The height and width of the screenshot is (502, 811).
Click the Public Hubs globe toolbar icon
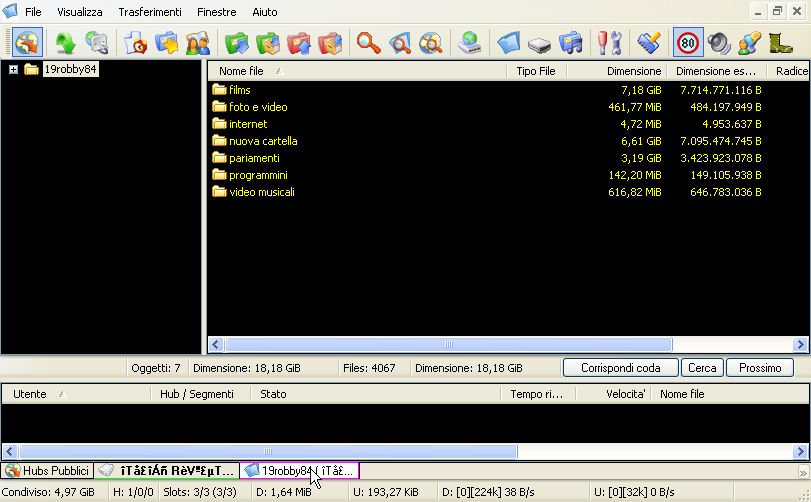pos(27,43)
